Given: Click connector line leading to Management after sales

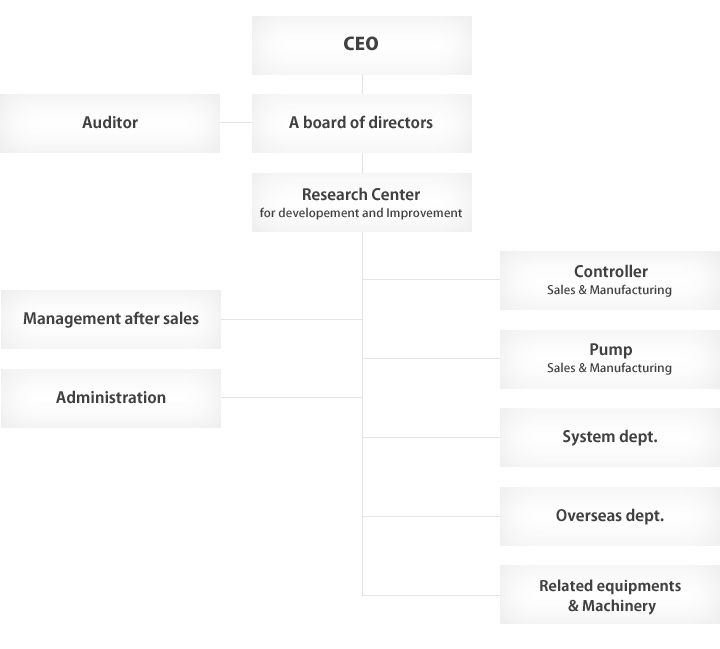Looking at the screenshot, I should [x=292, y=319].
